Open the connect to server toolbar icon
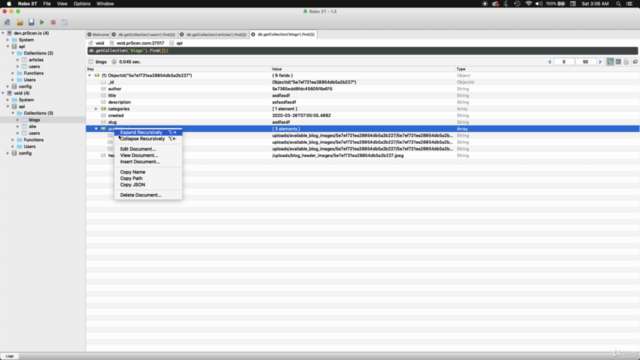The width and height of the screenshot is (640, 360). 7,22
